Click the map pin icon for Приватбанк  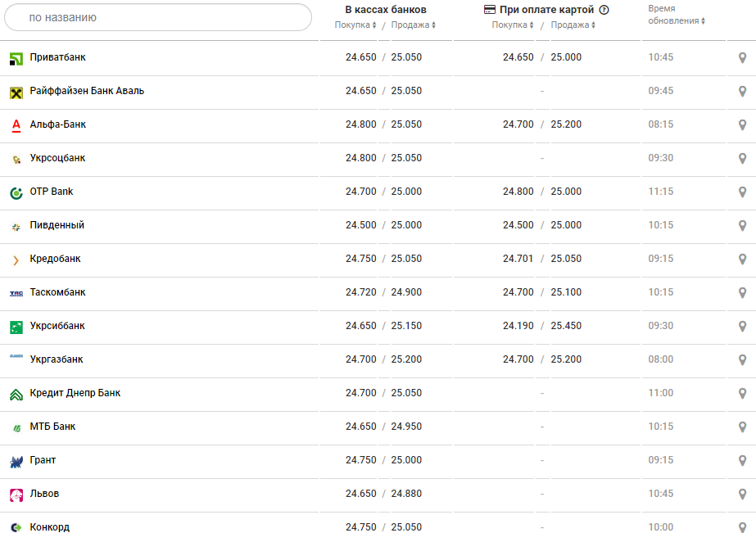pos(742,58)
